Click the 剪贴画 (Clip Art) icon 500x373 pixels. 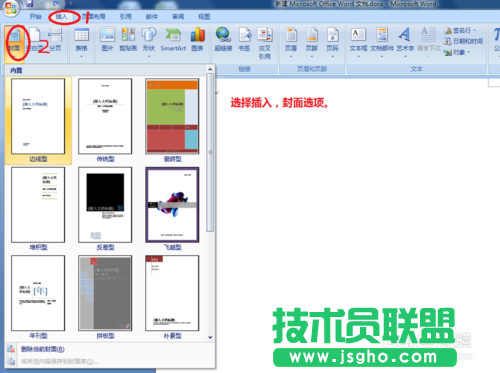click(x=128, y=39)
